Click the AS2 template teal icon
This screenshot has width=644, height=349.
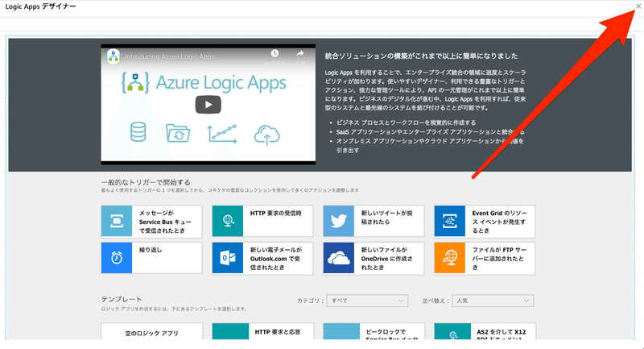click(452, 331)
